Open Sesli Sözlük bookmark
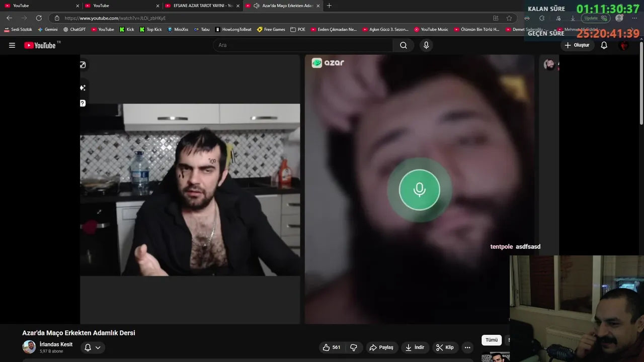Viewport: 644px width, 362px height. (x=18, y=30)
